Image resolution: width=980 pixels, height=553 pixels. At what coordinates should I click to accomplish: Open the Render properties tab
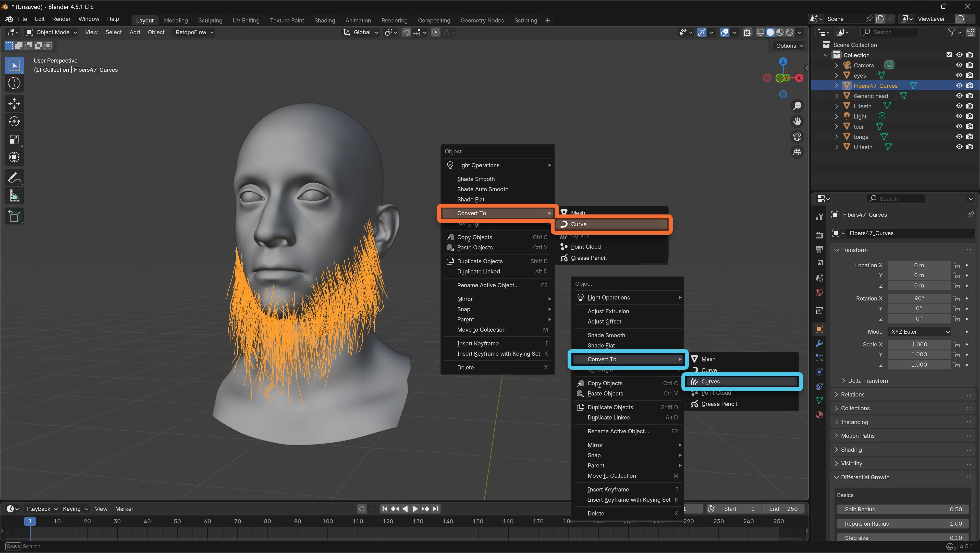click(x=819, y=235)
